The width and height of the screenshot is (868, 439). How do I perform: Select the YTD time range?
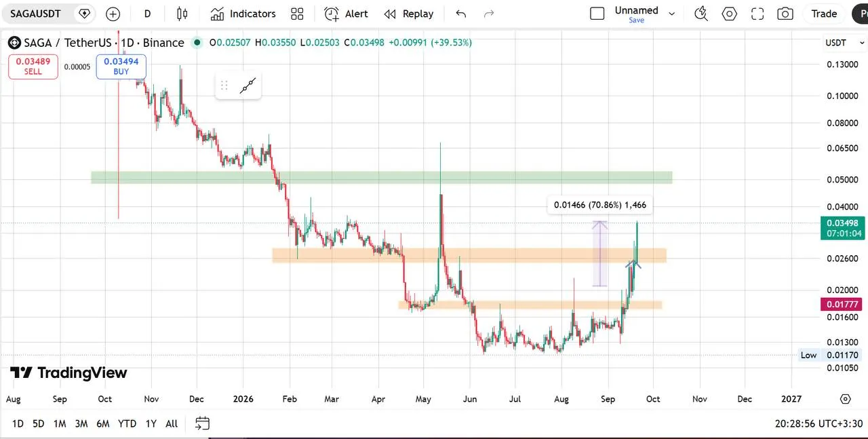[127, 423]
